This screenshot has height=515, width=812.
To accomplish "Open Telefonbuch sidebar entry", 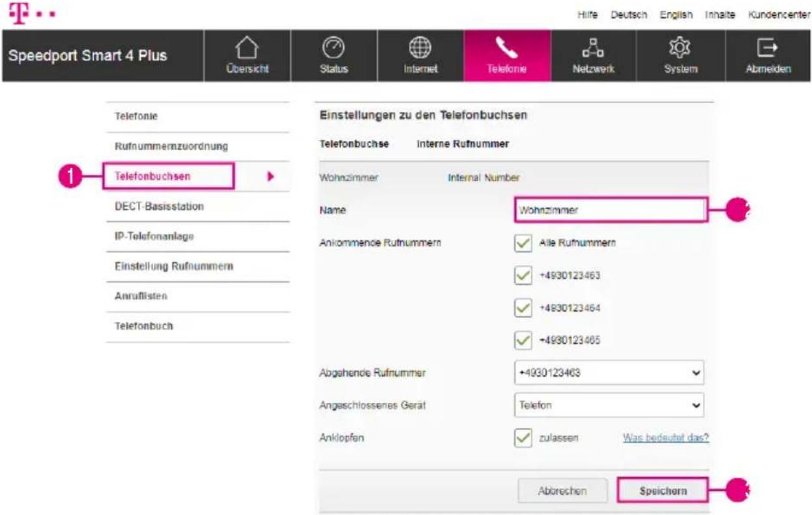I will point(197,327).
